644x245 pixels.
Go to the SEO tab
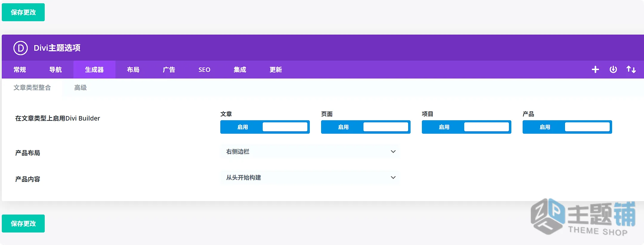point(204,70)
